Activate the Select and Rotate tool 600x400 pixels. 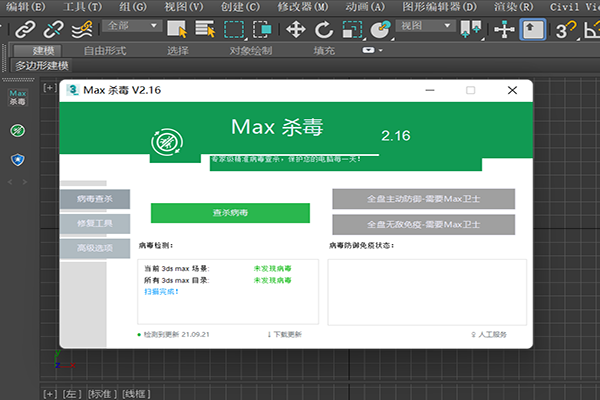coord(324,29)
